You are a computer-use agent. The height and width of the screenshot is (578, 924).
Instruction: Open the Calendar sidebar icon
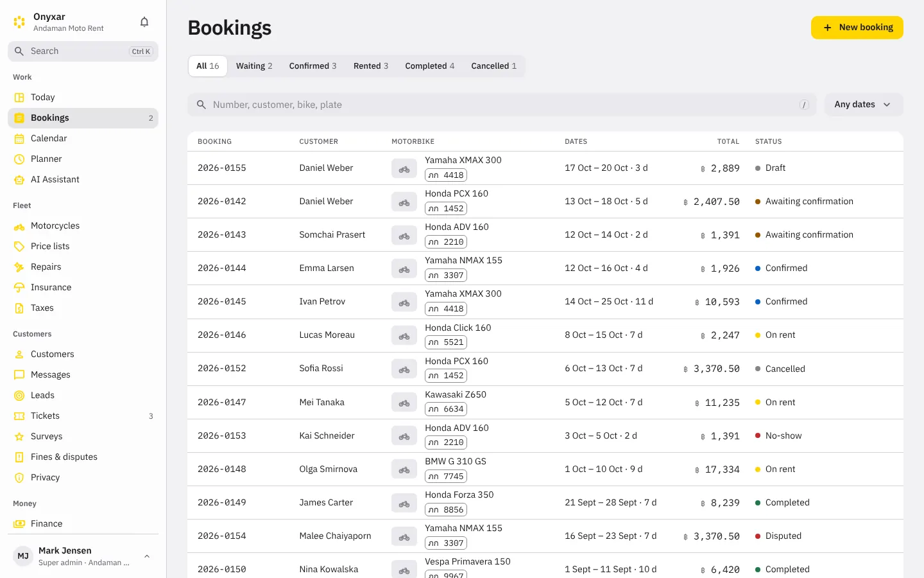pos(19,138)
